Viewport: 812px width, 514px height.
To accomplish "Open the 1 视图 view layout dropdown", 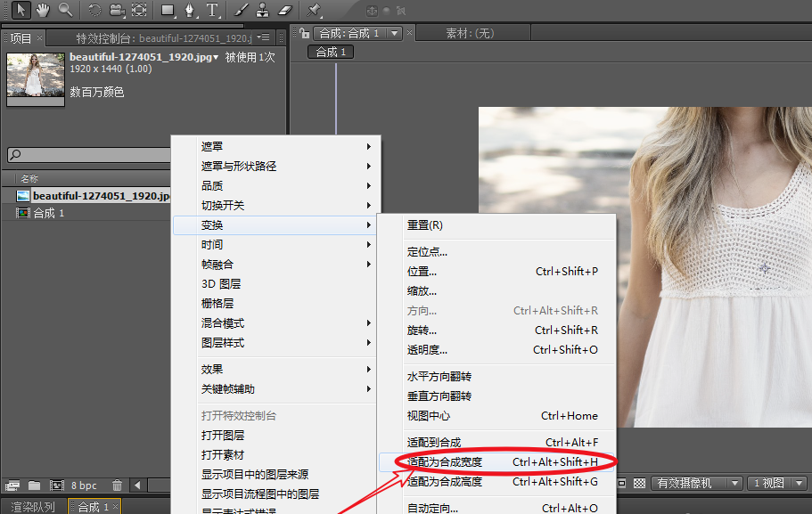I will click(777, 483).
